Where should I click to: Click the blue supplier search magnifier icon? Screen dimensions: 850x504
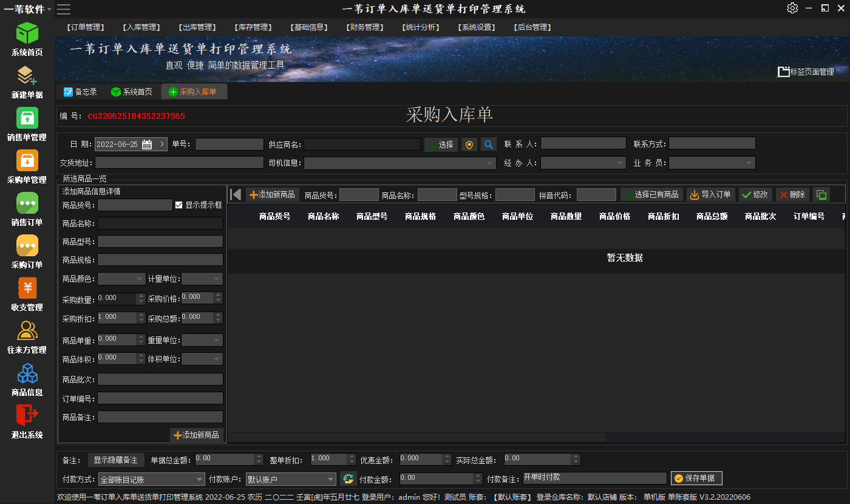489,145
